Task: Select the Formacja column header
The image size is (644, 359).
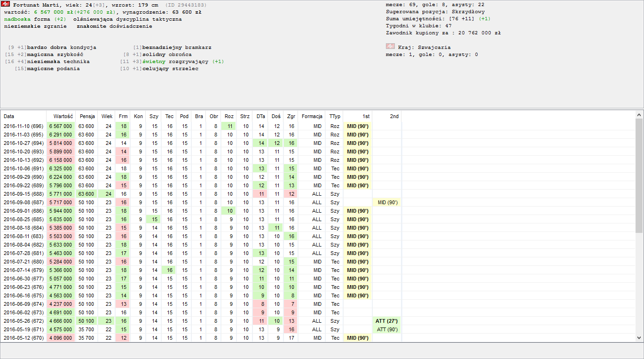Action: 312,116
